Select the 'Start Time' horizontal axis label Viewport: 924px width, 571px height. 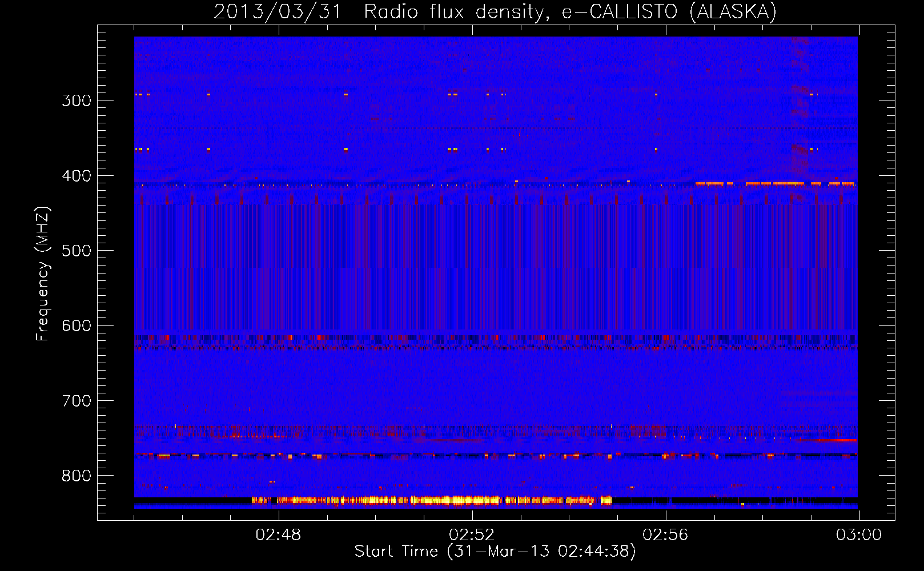tap(396, 551)
